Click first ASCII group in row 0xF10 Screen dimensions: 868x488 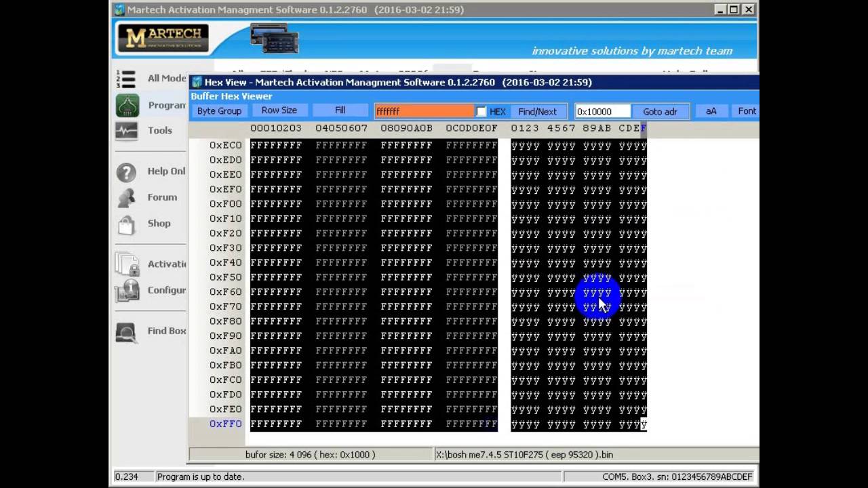pyautogui.click(x=526, y=219)
